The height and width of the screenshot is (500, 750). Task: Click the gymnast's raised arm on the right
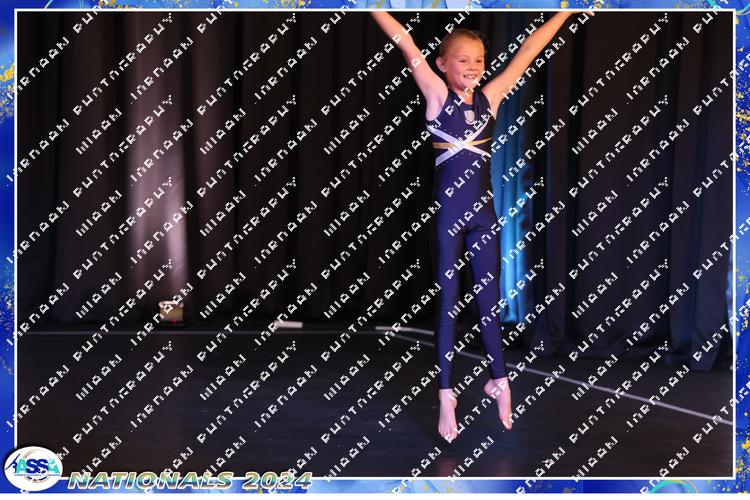click(x=528, y=50)
